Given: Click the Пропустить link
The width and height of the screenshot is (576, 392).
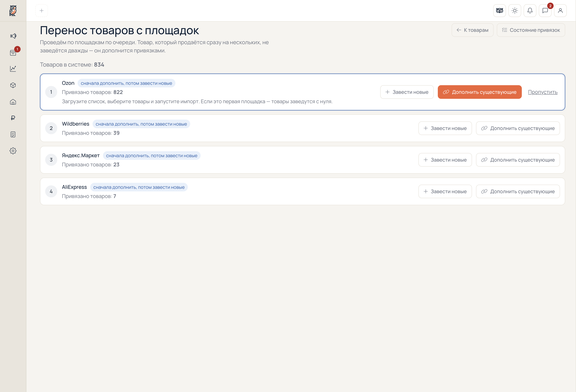Looking at the screenshot, I should pyautogui.click(x=543, y=92).
